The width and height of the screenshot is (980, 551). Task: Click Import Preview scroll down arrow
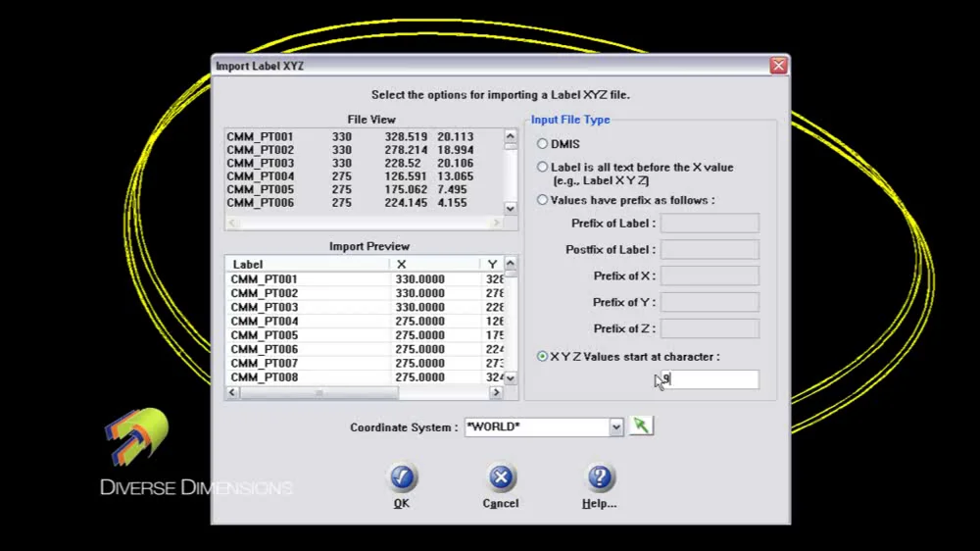pyautogui.click(x=511, y=377)
